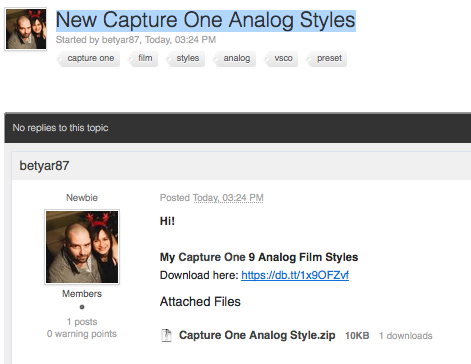Open the db.tt download link
471x364 pixels.
295,275
